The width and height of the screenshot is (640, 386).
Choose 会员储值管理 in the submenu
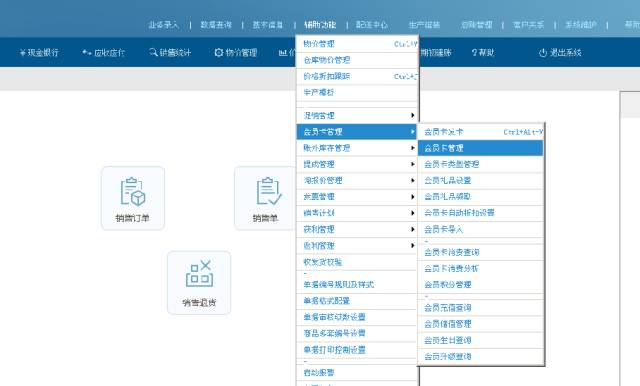pyautogui.click(x=481, y=324)
